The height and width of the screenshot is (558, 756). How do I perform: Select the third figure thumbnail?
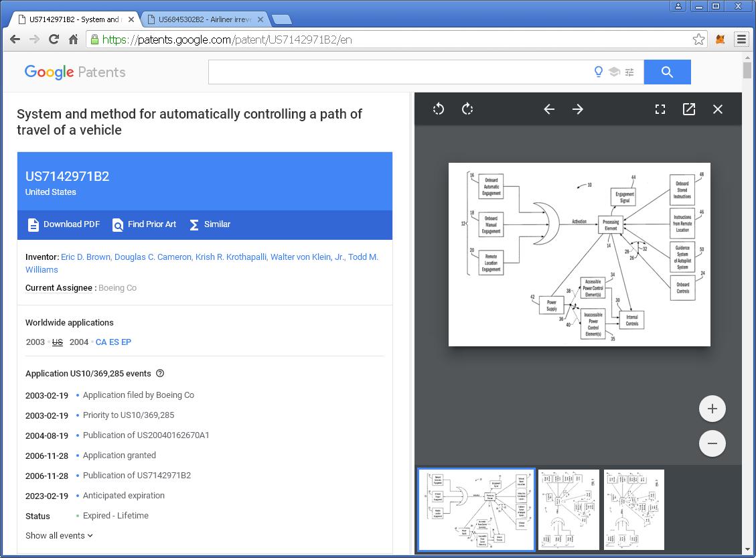click(634, 510)
